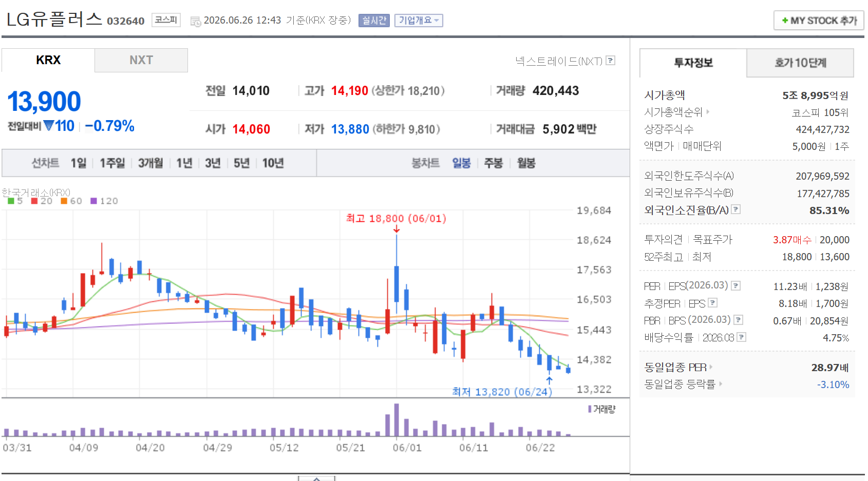Collapse the chart using bottom chevron
Viewport: 868px width, 481px height.
[x=316, y=478]
